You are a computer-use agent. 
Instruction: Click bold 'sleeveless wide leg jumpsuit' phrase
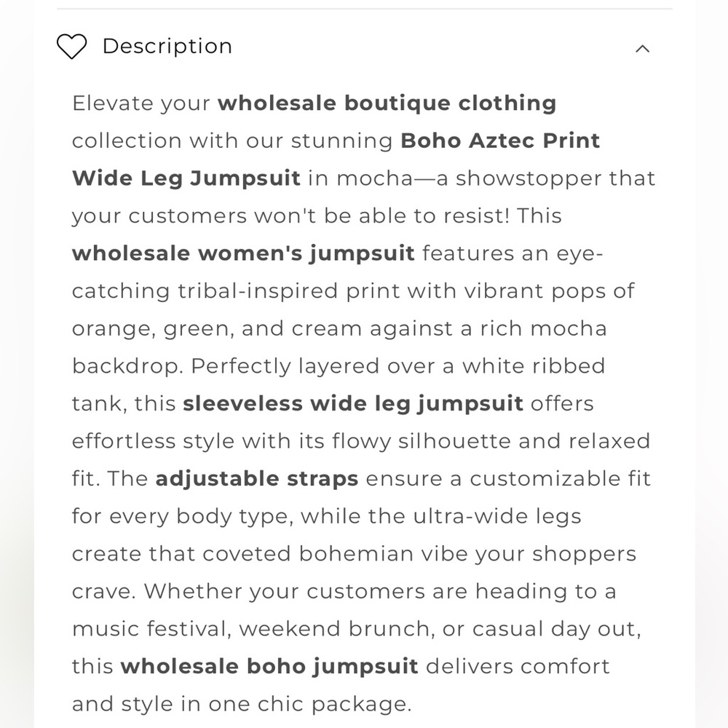point(353,403)
